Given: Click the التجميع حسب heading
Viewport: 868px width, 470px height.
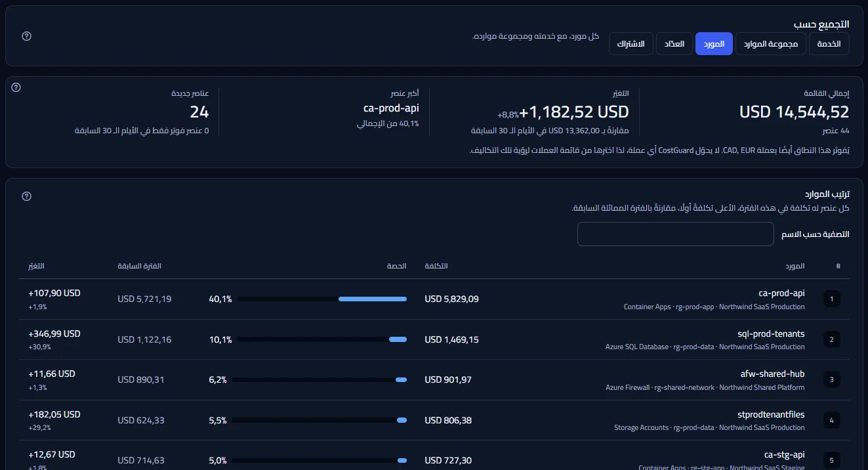Looking at the screenshot, I should click(x=821, y=24).
